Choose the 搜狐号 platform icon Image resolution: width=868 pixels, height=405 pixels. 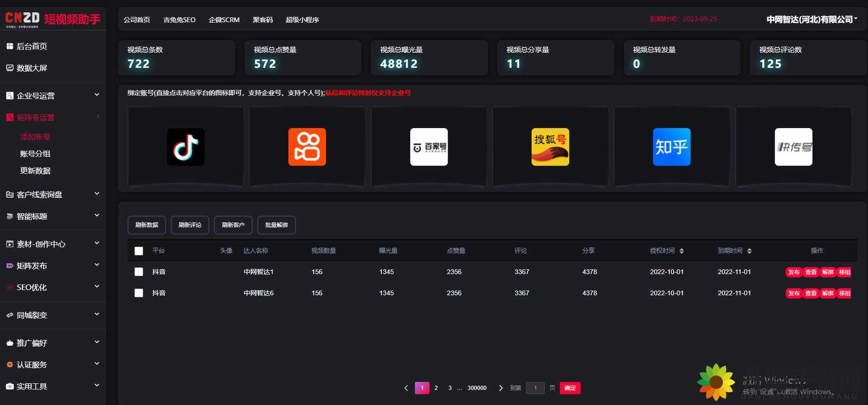click(550, 147)
